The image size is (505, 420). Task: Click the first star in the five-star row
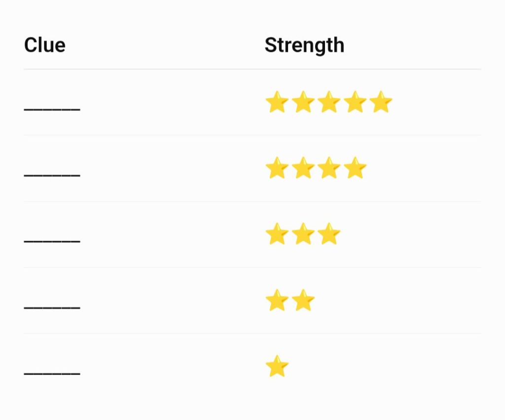coord(277,102)
